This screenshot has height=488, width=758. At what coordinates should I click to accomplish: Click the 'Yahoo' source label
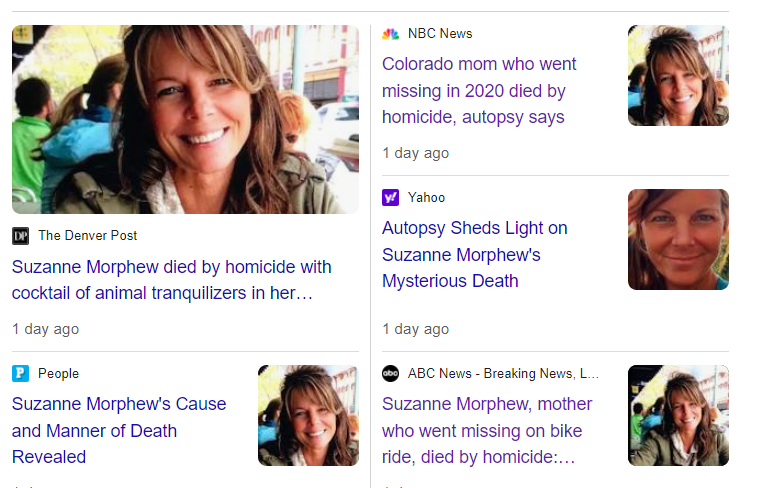tap(427, 198)
